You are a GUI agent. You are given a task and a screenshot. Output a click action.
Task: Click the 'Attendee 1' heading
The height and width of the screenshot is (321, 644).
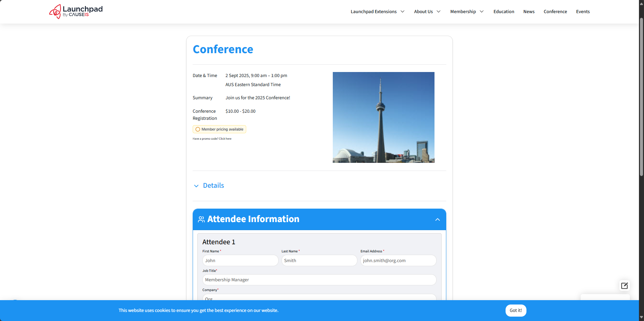click(219, 242)
